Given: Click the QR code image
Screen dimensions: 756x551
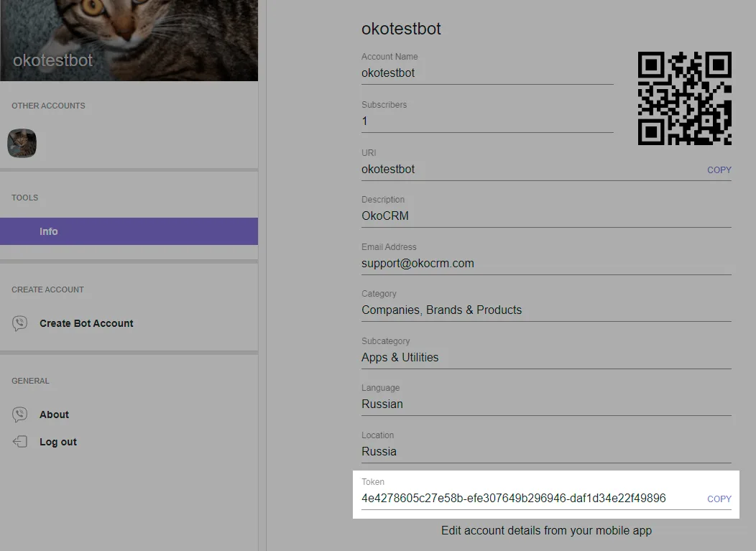Looking at the screenshot, I should pos(685,98).
